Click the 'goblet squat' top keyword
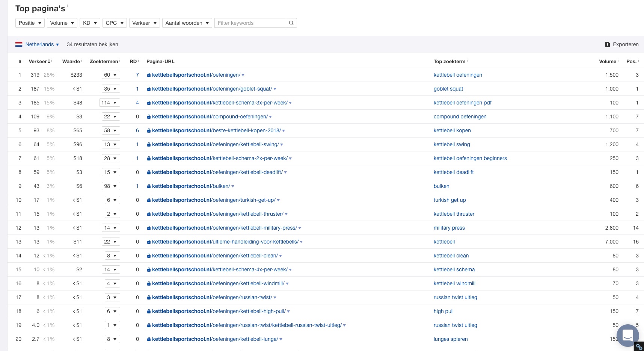The width and height of the screenshot is (644, 351). pyautogui.click(x=448, y=89)
